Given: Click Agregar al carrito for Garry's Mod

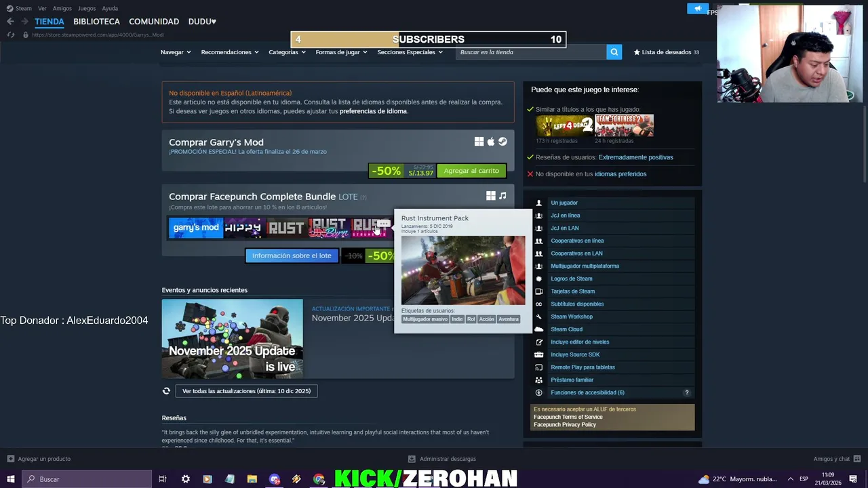Looking at the screenshot, I should [x=471, y=171].
